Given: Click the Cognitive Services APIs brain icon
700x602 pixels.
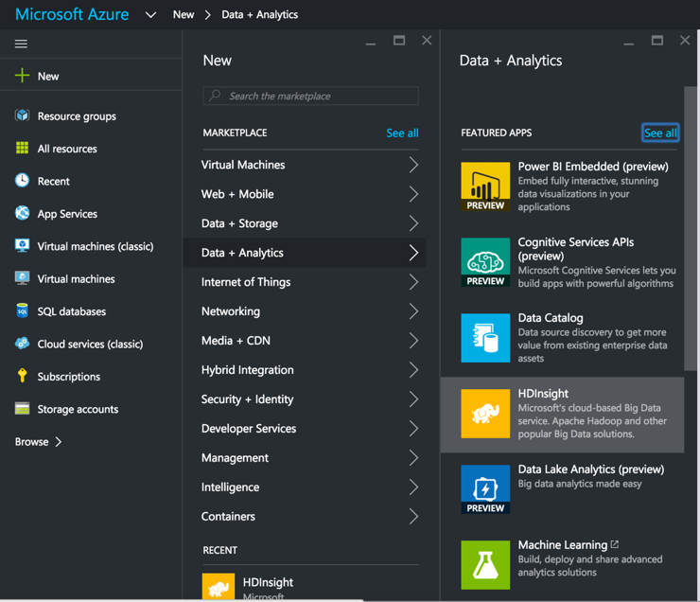Looking at the screenshot, I should click(485, 262).
